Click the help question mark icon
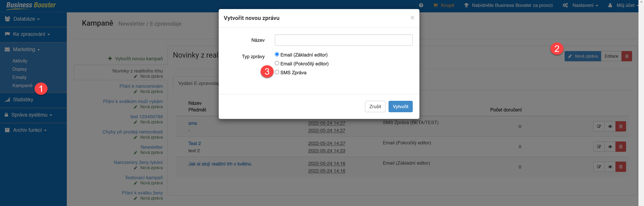The height and width of the screenshot is (206, 644). click(421, 5)
